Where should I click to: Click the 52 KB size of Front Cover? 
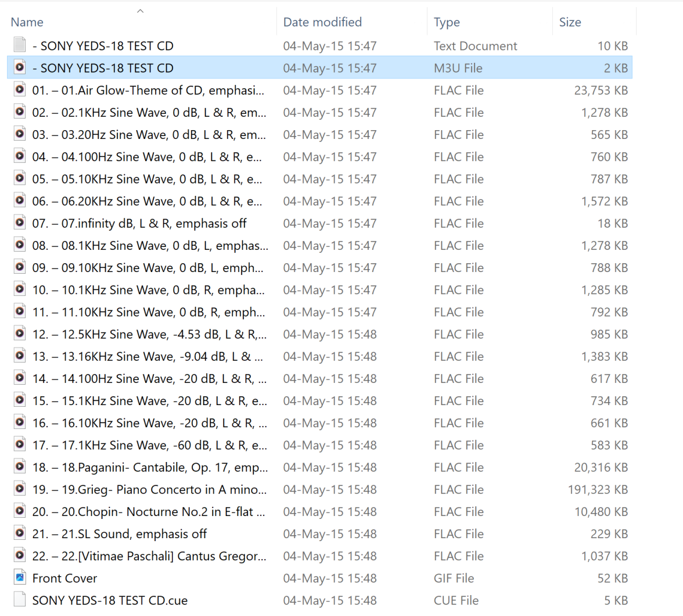pyautogui.click(x=613, y=578)
